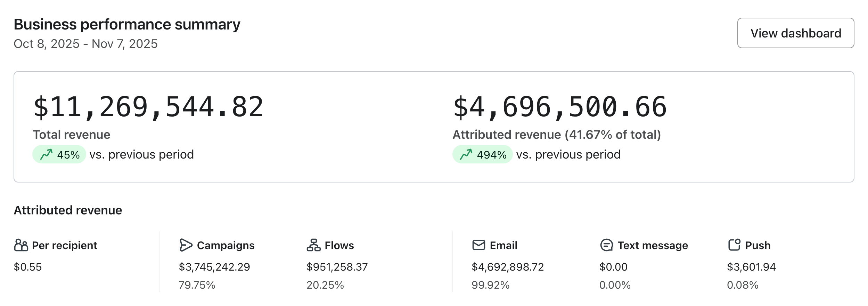
Task: Click the Per recipient people icon
Action: [21, 245]
